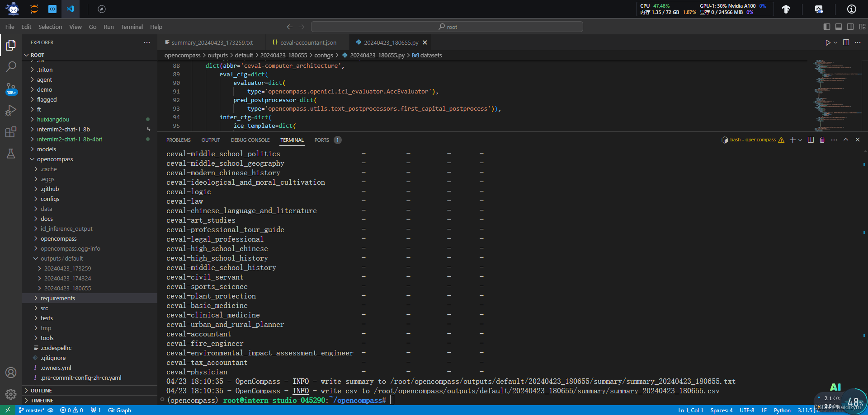This screenshot has width=868, height=415.
Task: Click the Jupyter icon in top bar
Action: pos(34,9)
